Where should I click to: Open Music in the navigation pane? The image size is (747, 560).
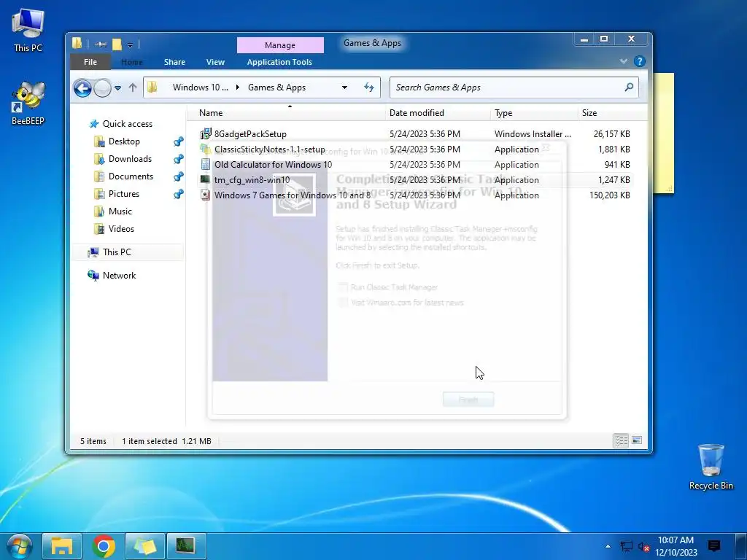[x=120, y=211]
